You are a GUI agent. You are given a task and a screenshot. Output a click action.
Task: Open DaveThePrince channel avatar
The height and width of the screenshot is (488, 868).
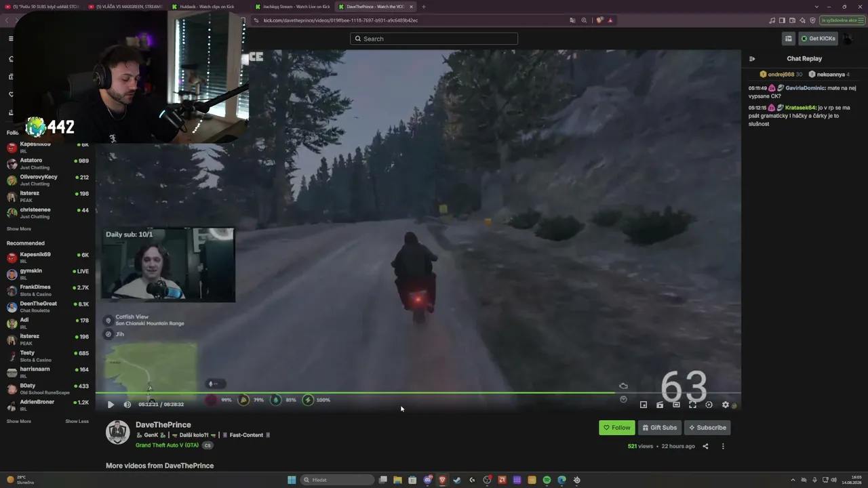[117, 432]
